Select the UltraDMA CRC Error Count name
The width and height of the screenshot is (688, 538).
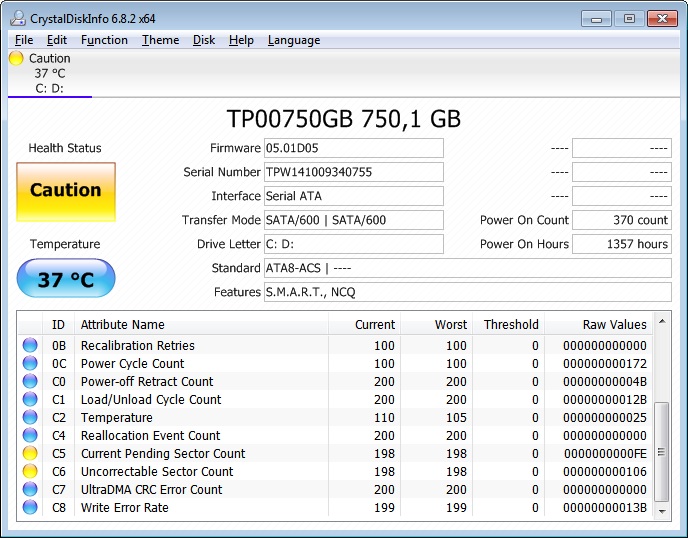[x=151, y=489]
